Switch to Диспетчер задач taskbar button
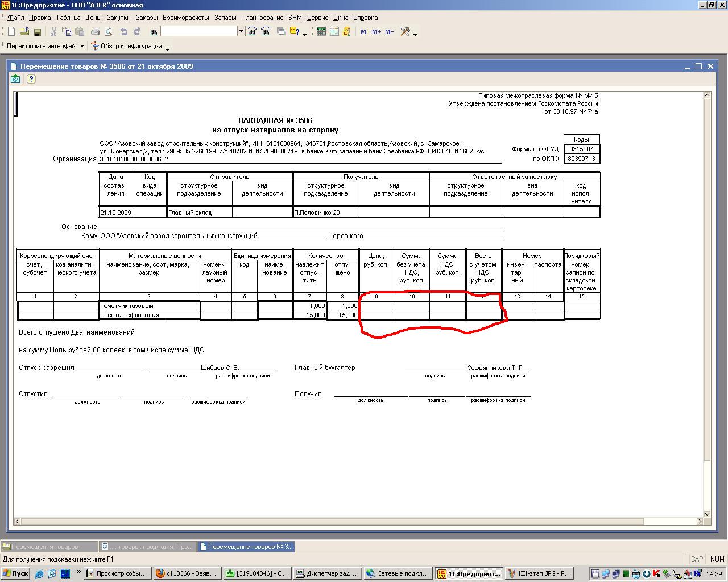 (327, 573)
